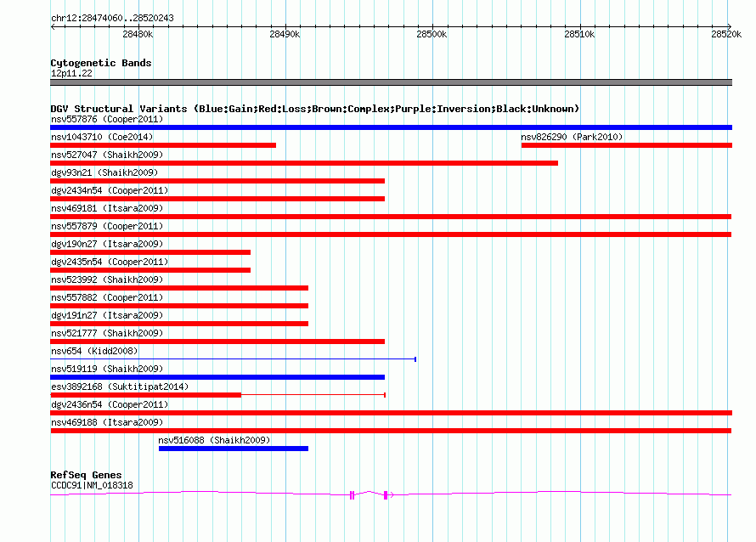Click the nsv527047 (Shaikh2009) label

point(107,155)
